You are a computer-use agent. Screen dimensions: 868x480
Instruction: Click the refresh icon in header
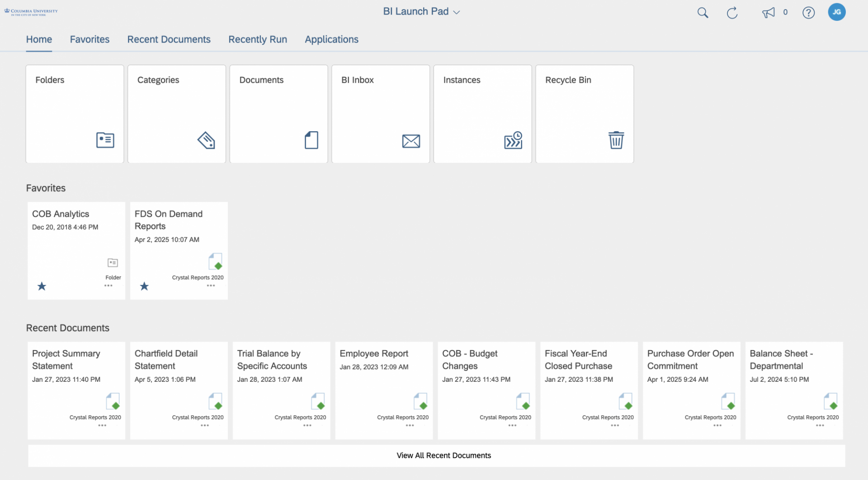732,13
